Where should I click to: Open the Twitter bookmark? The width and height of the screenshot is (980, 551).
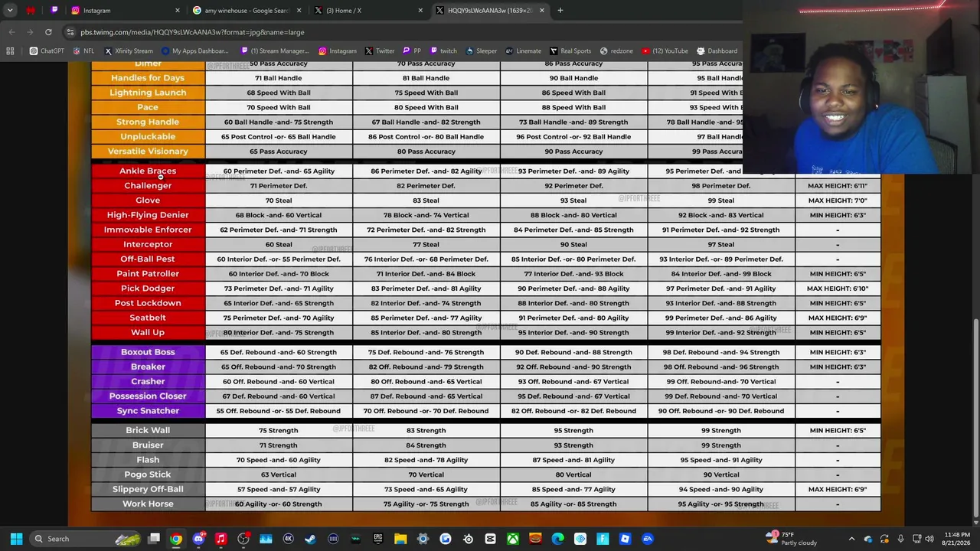tap(380, 51)
